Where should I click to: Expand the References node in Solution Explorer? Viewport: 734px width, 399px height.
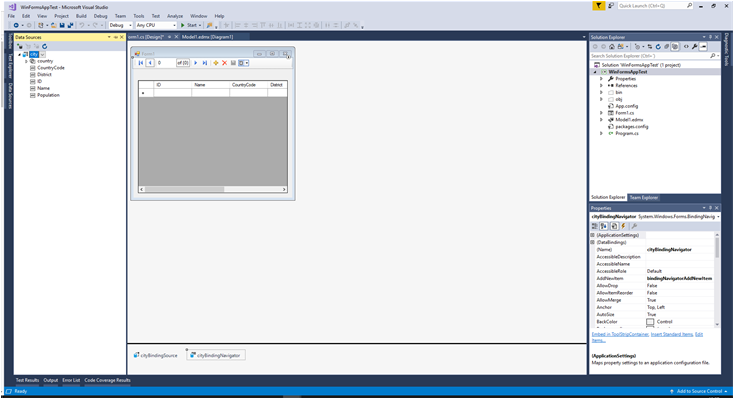(602, 86)
